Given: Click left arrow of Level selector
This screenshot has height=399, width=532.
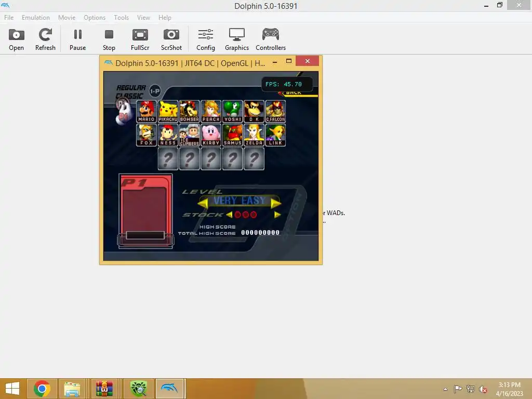Looking at the screenshot, I should click(x=203, y=203).
